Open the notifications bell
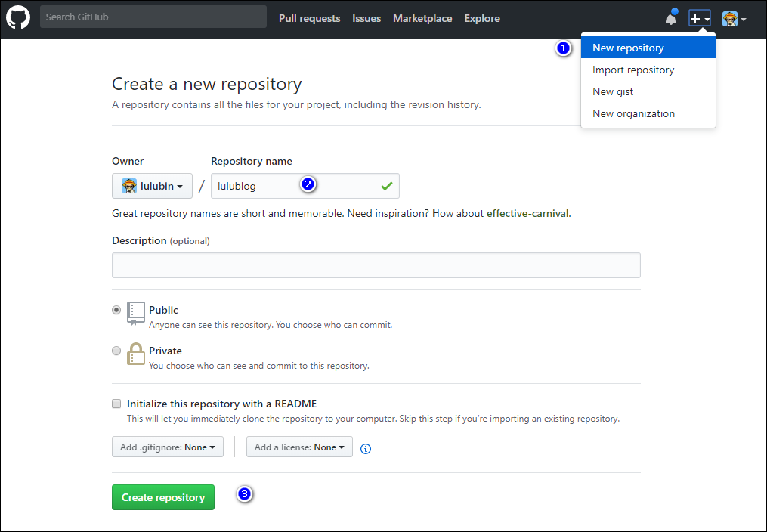This screenshot has width=767, height=532. pos(671,18)
